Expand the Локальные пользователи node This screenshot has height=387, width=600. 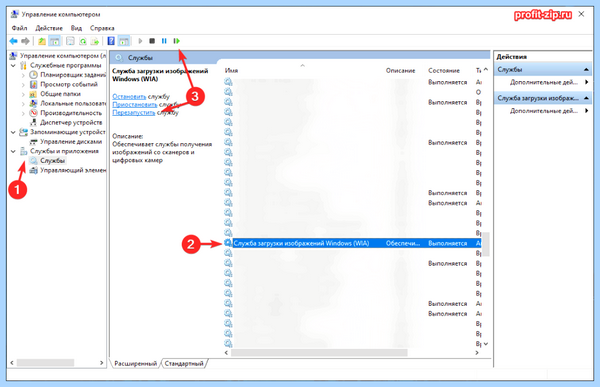click(x=23, y=104)
